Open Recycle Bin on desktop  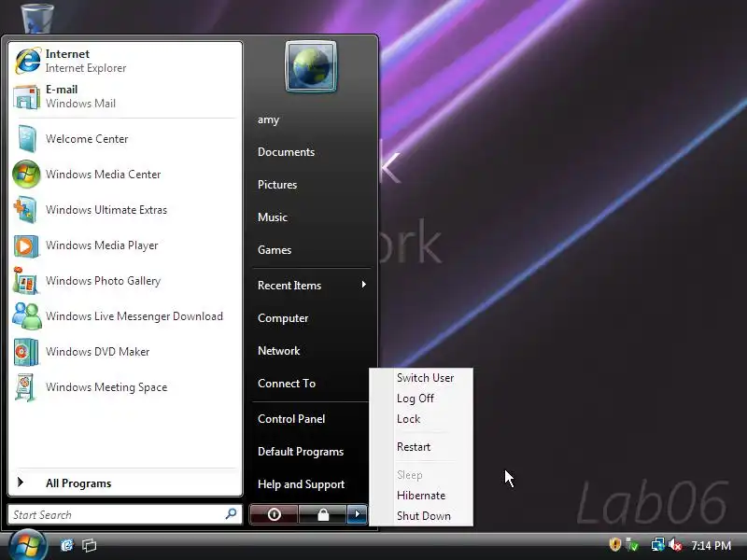tap(37, 18)
